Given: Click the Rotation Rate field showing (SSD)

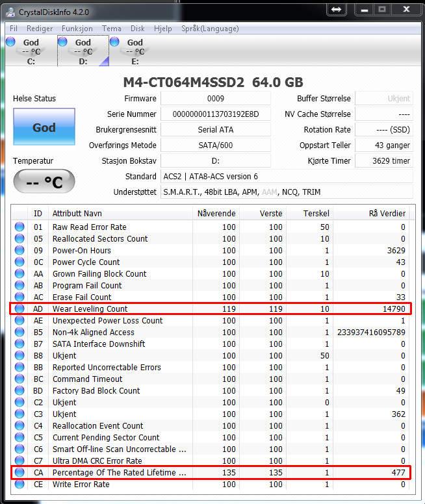Looking at the screenshot, I should [x=384, y=129].
